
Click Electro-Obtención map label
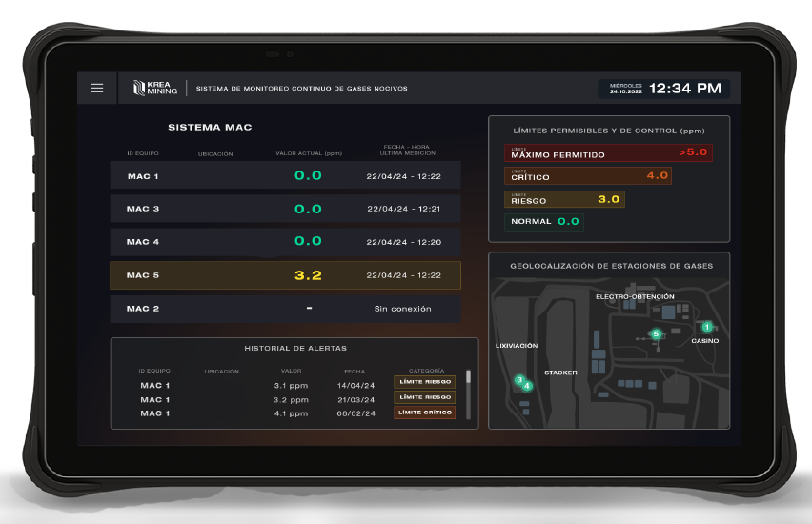point(635,296)
